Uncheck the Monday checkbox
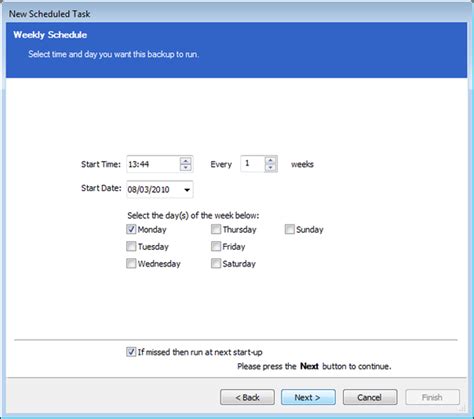This screenshot has width=474, height=419. click(x=131, y=229)
